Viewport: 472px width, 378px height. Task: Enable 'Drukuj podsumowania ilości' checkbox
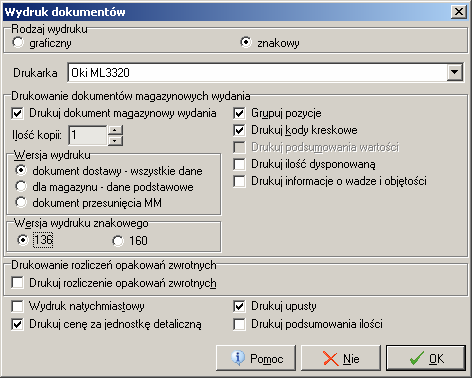click(x=239, y=324)
